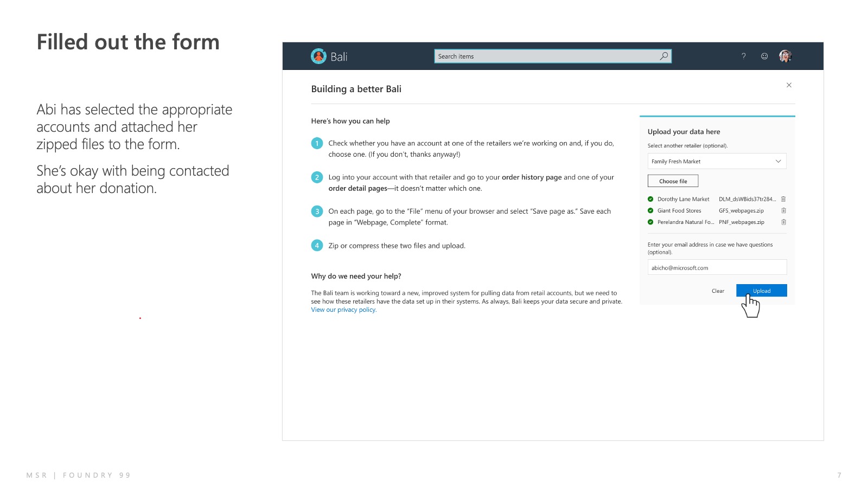The width and height of the screenshot is (868, 488).
Task: Select the GFS_webpages.zip file name
Action: tap(741, 210)
